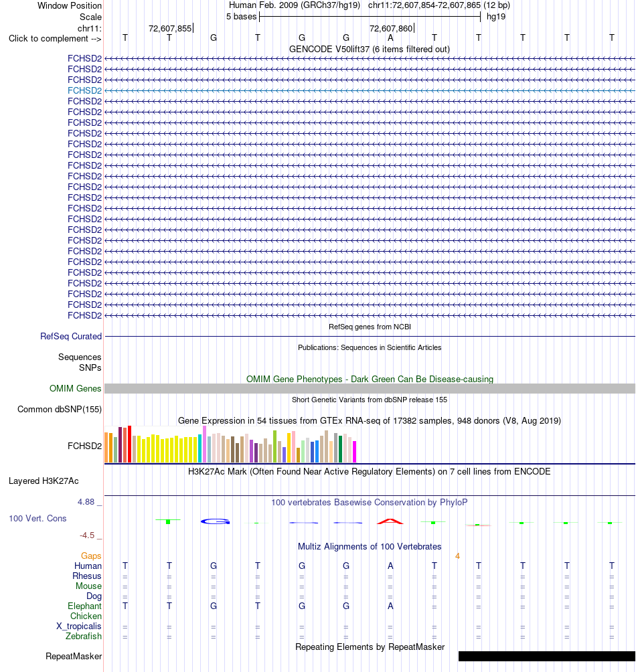Click the red A logo in the PhyloP track
The height and width of the screenshot is (672, 636).
pos(390,521)
